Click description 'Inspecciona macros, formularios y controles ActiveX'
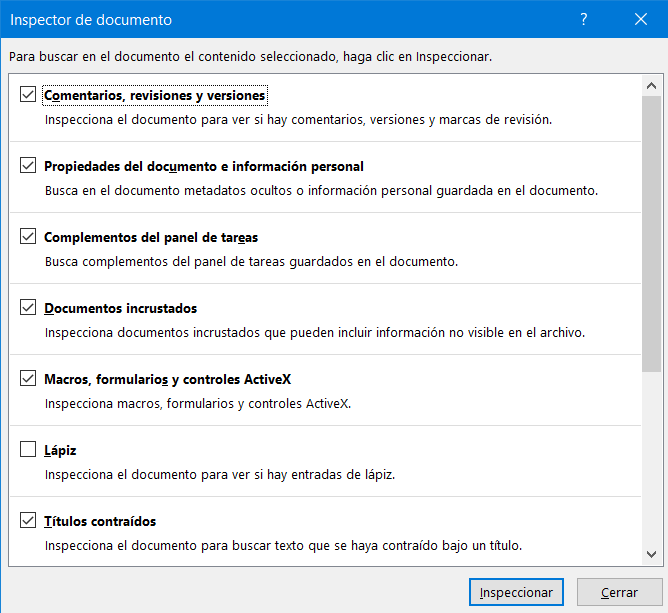Screen dimensions: 668x613 pyautogui.click(x=198, y=403)
